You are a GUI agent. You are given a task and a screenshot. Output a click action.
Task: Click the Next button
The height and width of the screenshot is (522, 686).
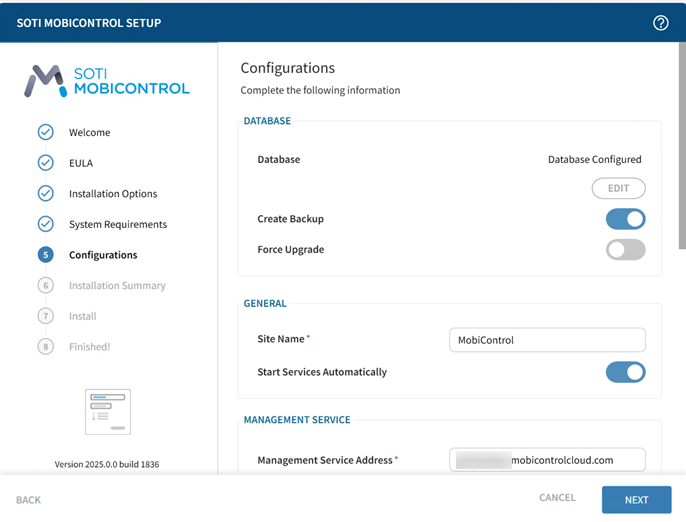pyautogui.click(x=636, y=500)
